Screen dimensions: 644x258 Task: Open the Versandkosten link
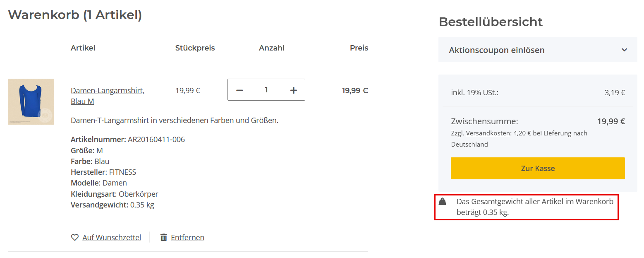pyautogui.click(x=488, y=133)
